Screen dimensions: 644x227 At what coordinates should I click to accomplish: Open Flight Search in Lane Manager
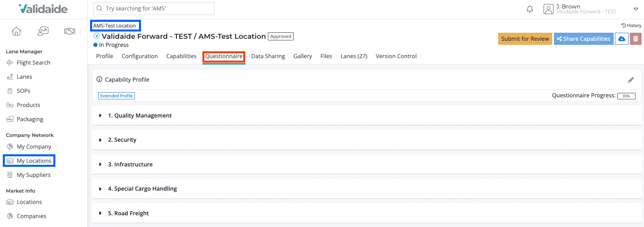(x=34, y=63)
